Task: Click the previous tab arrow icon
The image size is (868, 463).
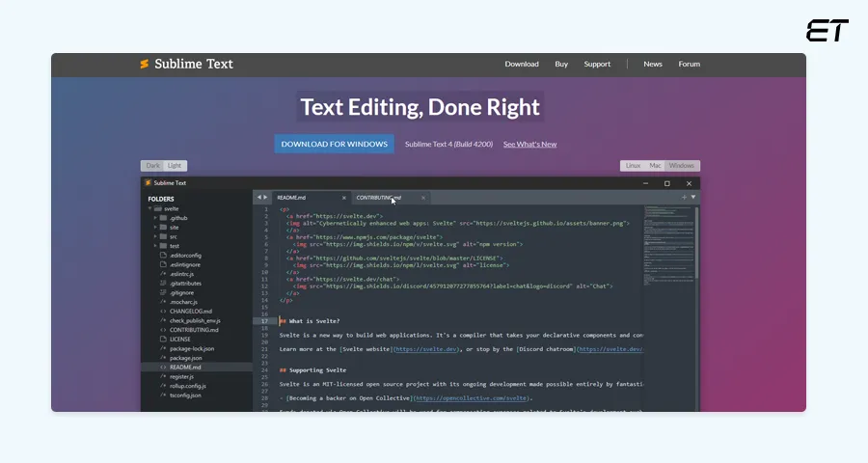Action: pos(258,197)
